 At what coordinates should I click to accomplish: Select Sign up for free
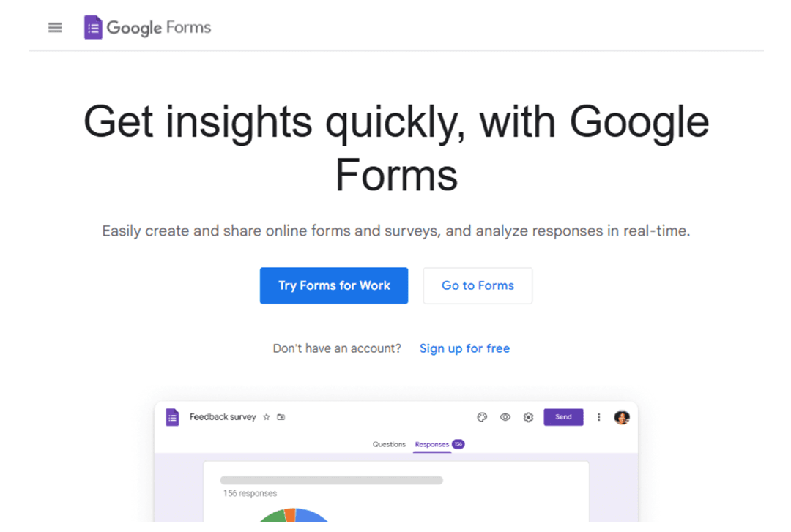(x=464, y=348)
